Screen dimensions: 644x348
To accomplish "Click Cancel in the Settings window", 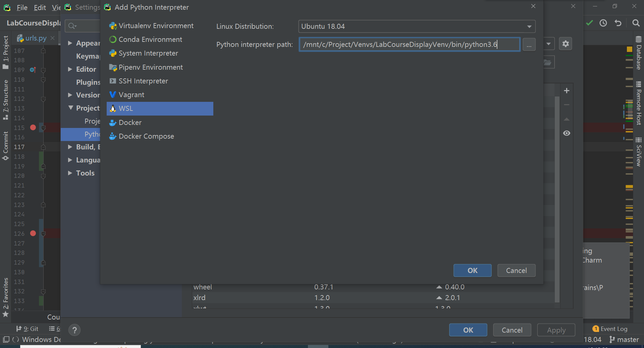I will point(512,330).
